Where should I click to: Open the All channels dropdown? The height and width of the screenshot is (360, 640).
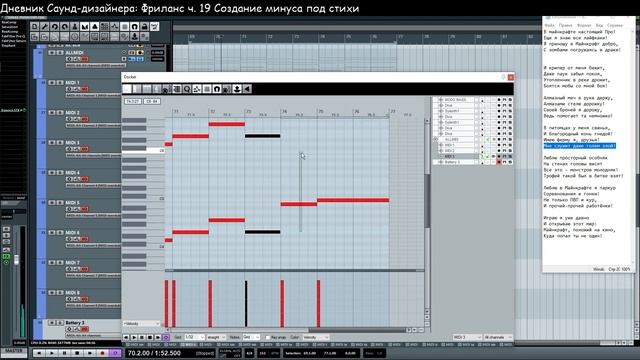coord(498,338)
